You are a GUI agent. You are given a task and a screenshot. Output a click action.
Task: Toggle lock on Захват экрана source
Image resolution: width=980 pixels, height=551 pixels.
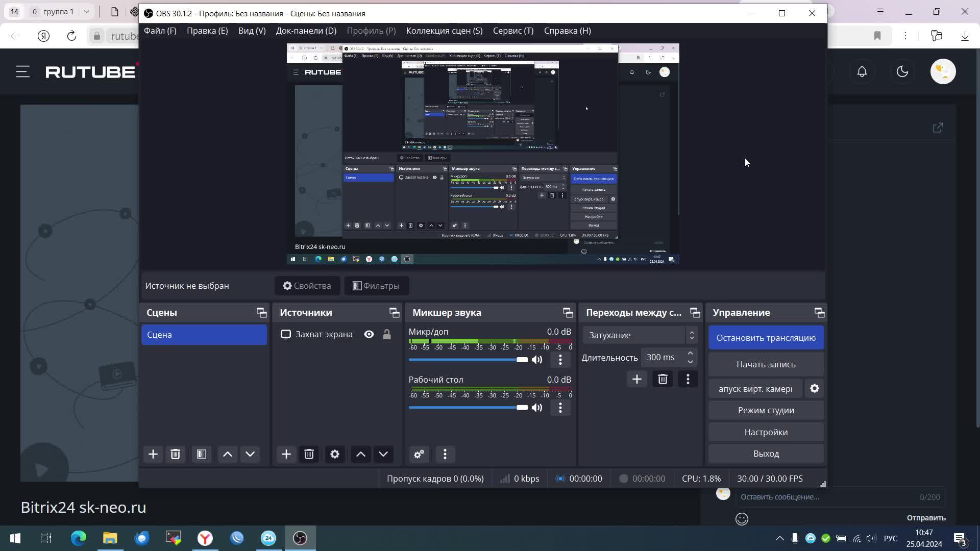[387, 334]
